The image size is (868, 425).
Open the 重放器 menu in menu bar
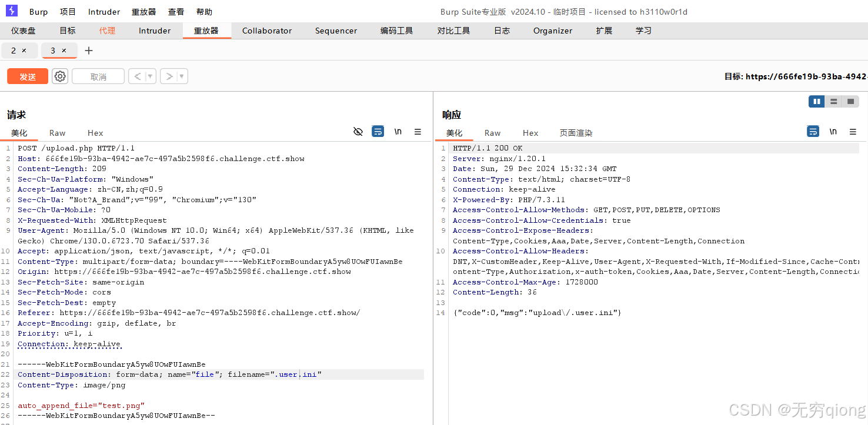point(143,12)
